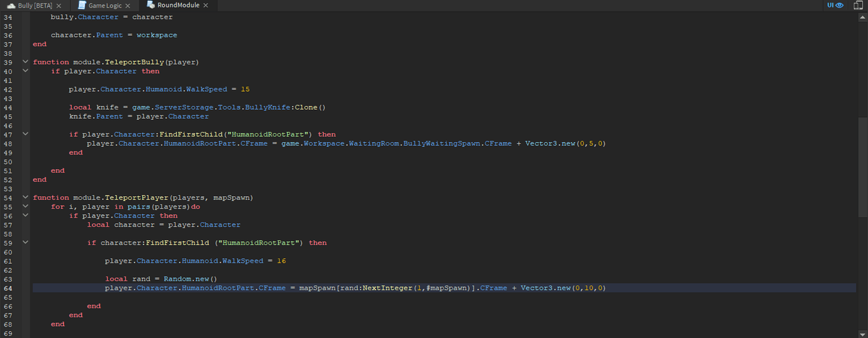
Task: Collapse the TeleportBully function at line 39
Action: tap(25, 62)
